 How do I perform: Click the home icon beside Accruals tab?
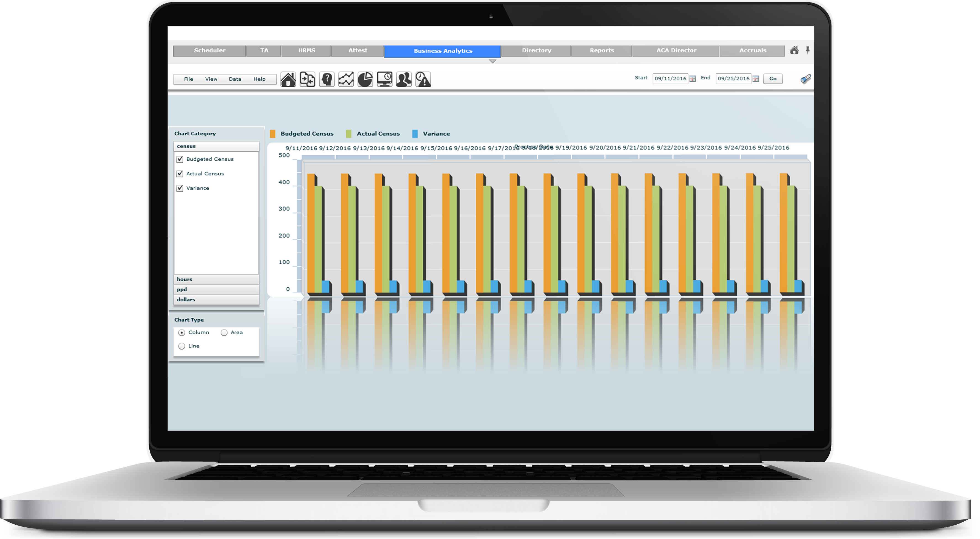[794, 50]
